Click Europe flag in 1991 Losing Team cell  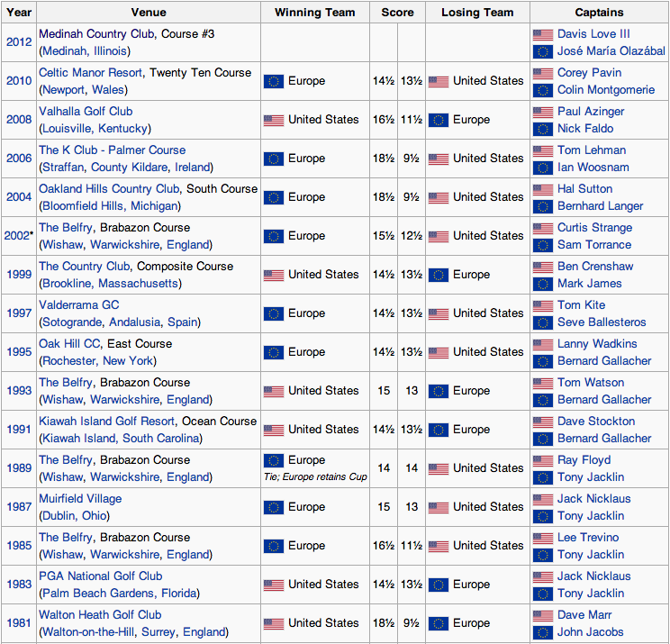click(439, 430)
